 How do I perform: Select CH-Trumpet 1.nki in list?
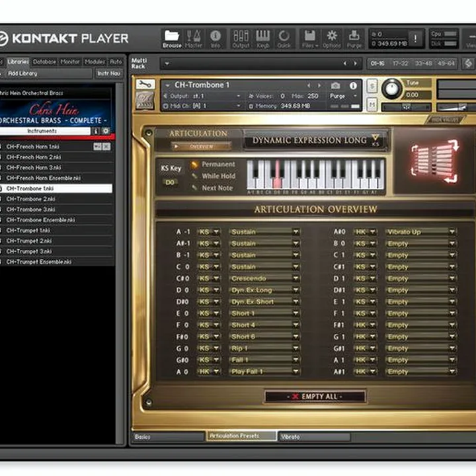(56, 231)
